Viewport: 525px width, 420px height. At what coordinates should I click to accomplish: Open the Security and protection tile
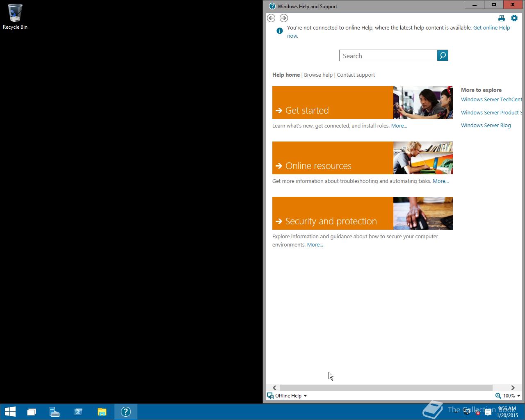click(333, 213)
